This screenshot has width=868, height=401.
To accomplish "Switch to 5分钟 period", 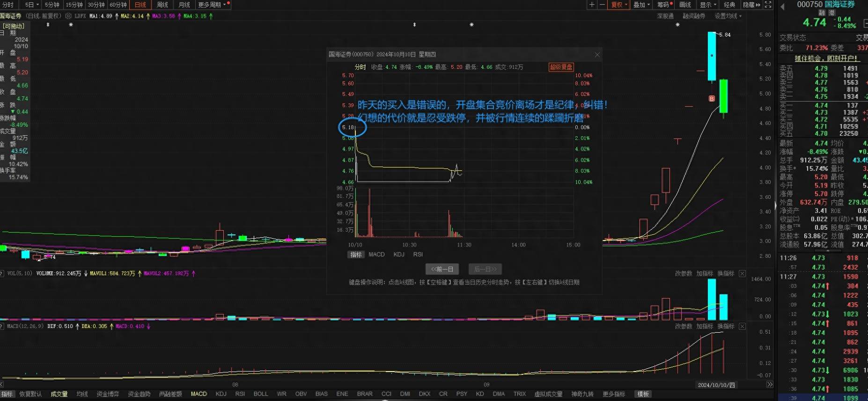I will tap(52, 5).
